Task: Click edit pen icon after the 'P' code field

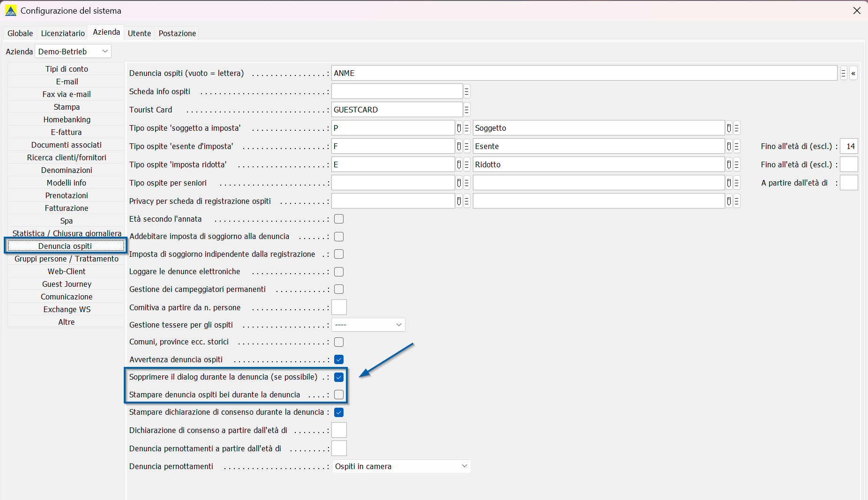Action: (x=459, y=128)
